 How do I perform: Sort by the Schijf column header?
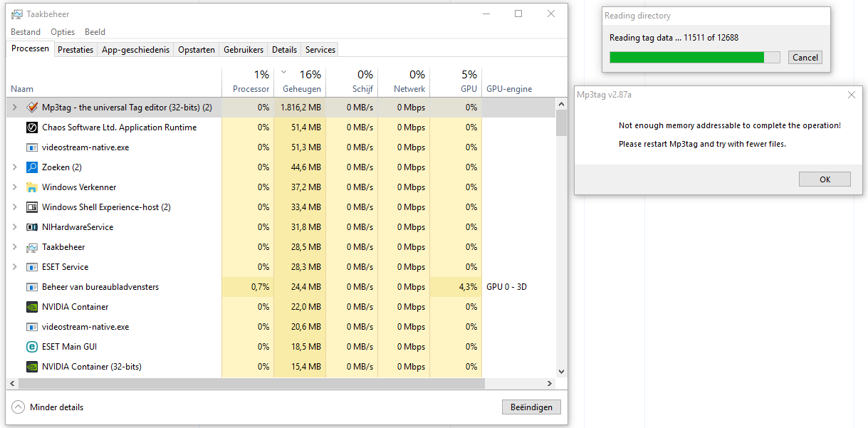click(352, 82)
